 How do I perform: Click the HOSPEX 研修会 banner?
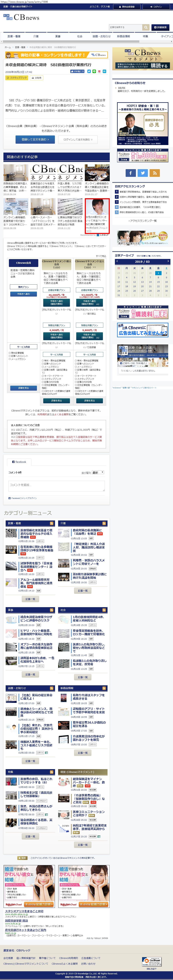click(143, 124)
